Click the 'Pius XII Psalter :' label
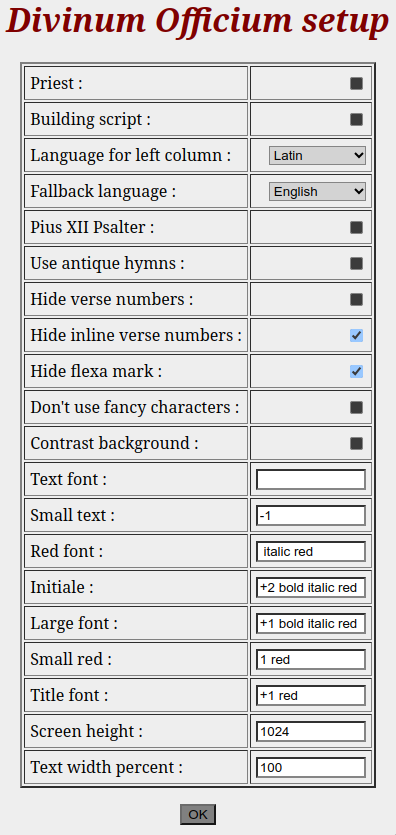The width and height of the screenshot is (396, 835). (x=92, y=227)
